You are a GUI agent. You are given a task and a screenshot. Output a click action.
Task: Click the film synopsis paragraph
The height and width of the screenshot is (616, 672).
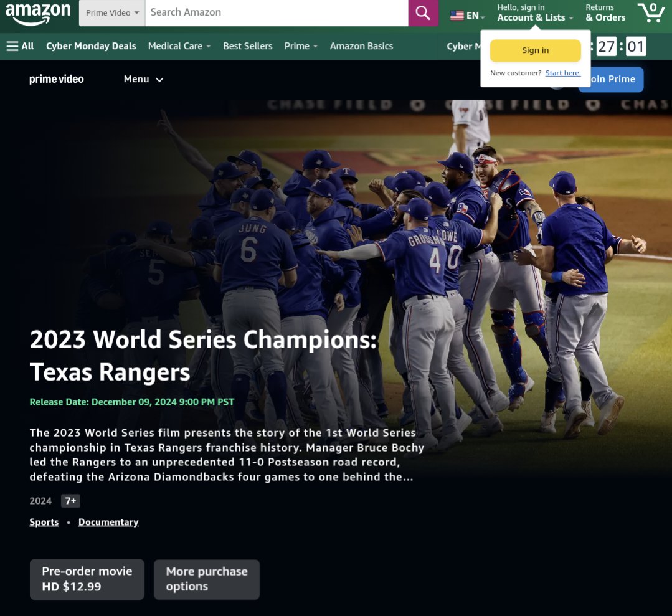[x=227, y=455]
